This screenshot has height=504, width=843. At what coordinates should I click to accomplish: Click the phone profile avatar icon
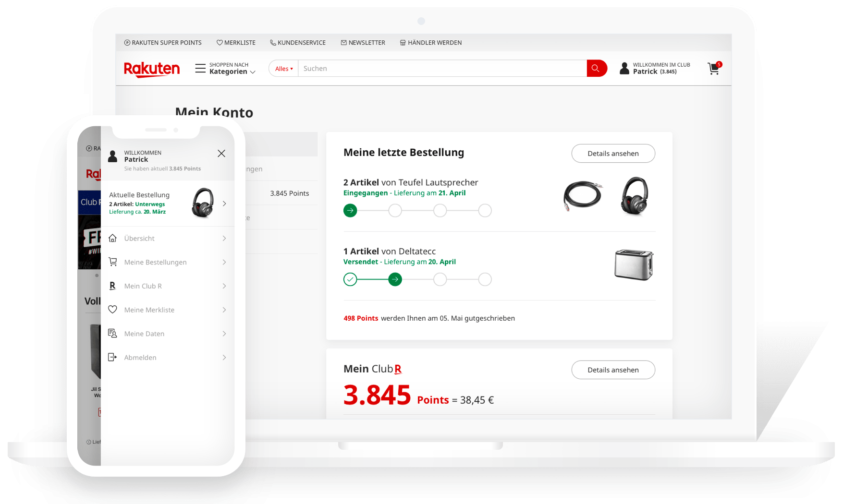113,156
